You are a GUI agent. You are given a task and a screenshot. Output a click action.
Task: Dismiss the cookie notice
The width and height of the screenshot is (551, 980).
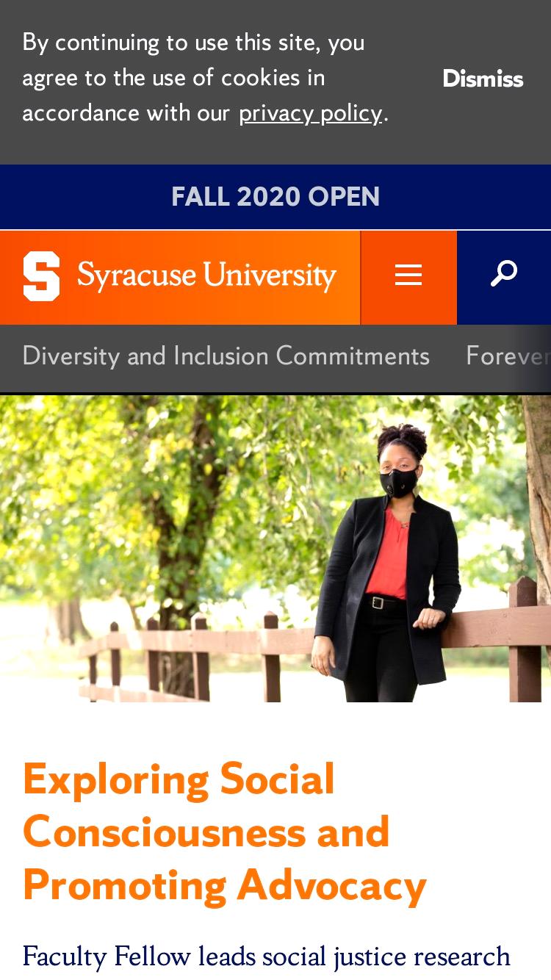[483, 79]
